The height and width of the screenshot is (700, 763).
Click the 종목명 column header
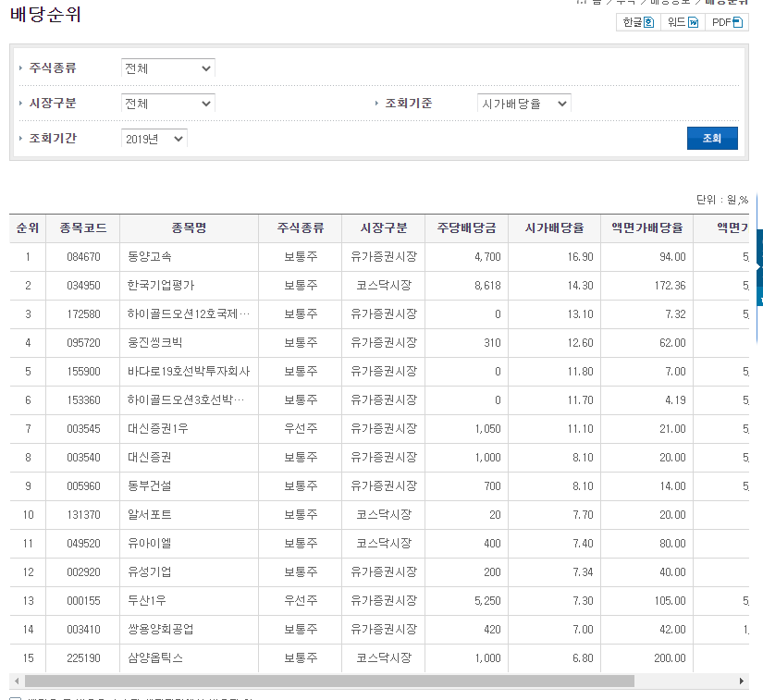190,228
